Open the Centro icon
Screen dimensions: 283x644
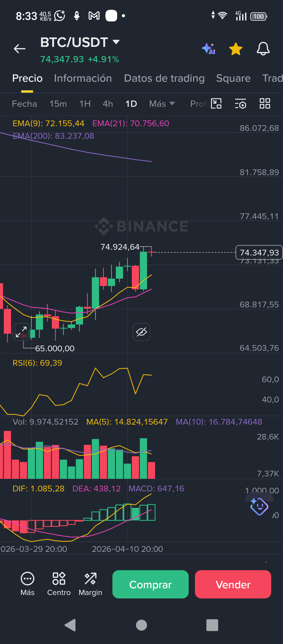(59, 584)
